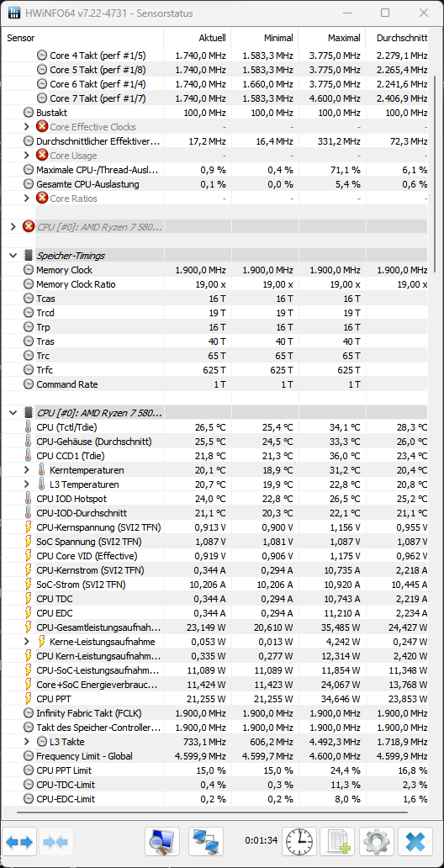Select the SoC-Strom (SVI2 TFN) row
The width and height of the screenshot is (444, 868).
(x=214, y=584)
